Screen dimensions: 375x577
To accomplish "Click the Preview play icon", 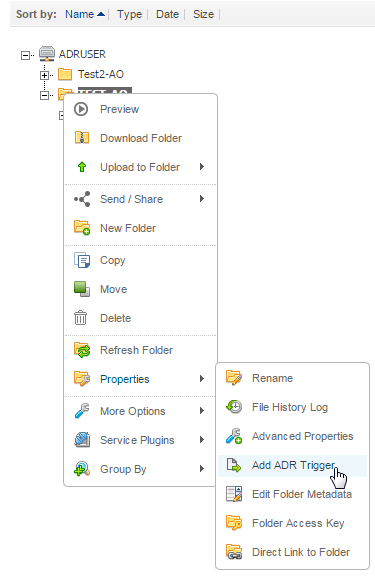I will pyautogui.click(x=81, y=109).
